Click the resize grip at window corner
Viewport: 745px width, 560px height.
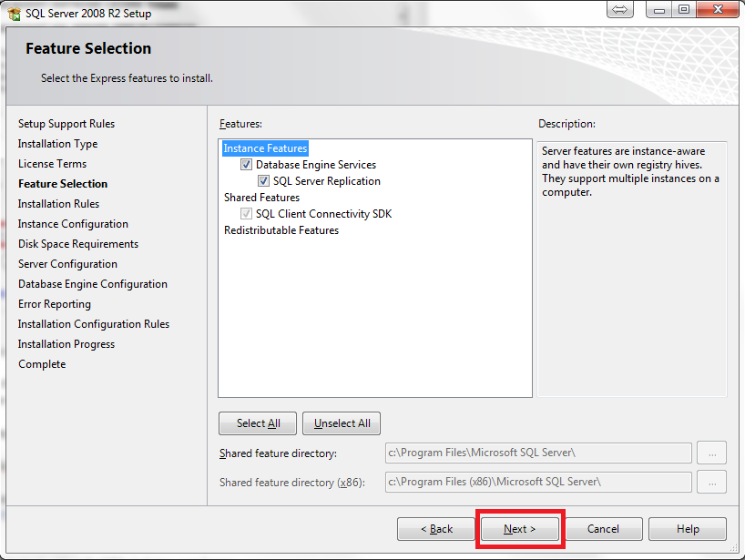pos(733,547)
